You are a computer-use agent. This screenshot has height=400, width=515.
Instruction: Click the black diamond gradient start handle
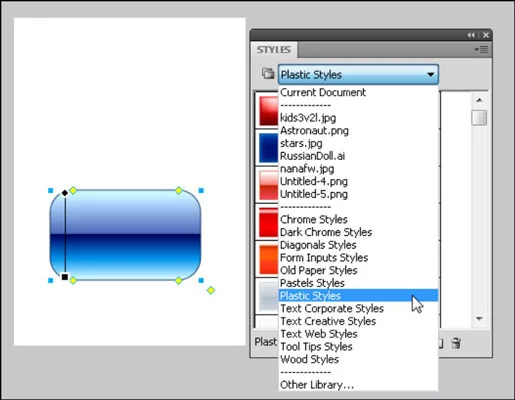[65, 193]
